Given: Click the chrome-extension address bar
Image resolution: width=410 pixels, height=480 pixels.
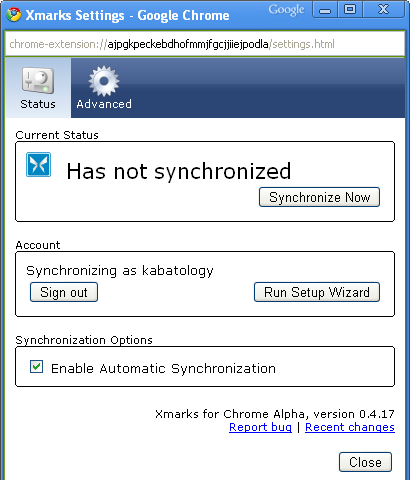Looking at the screenshot, I should coord(205,44).
